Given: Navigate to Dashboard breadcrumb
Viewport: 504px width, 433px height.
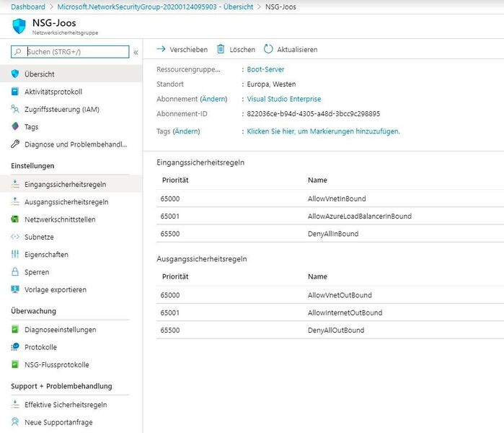Looking at the screenshot, I should click(x=28, y=6).
